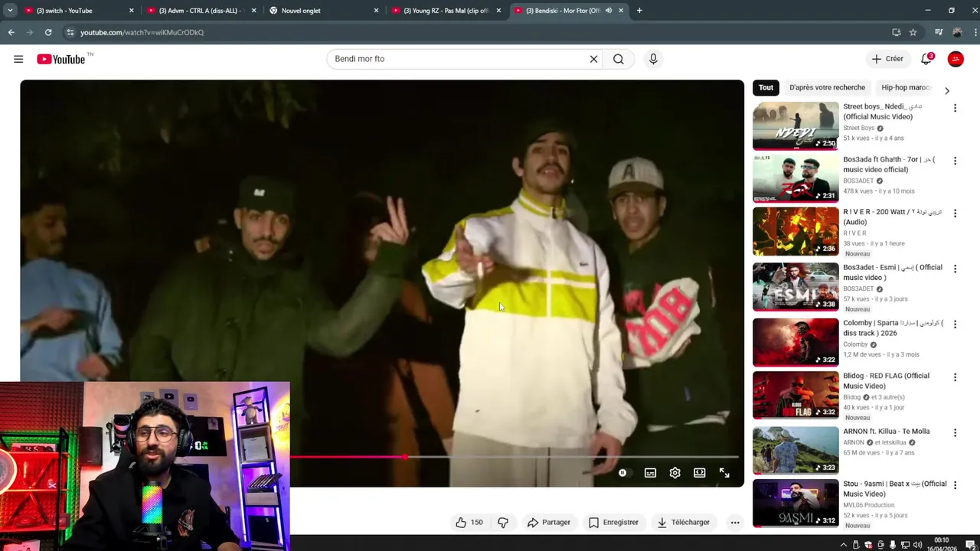
Task: Open options menu for Street boys Ndedi
Action: 955,108
